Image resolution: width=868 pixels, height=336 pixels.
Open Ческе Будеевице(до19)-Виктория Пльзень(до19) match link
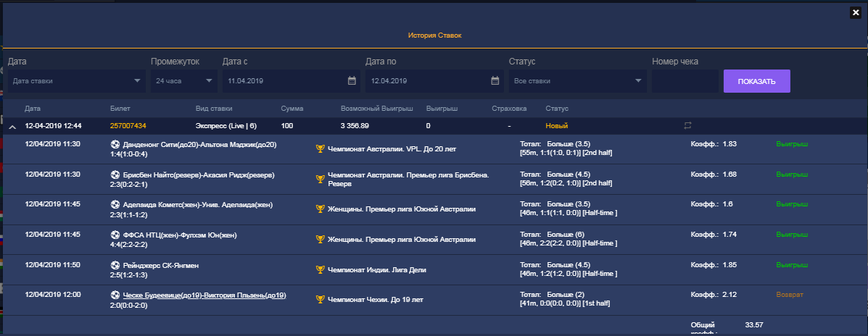(x=204, y=295)
